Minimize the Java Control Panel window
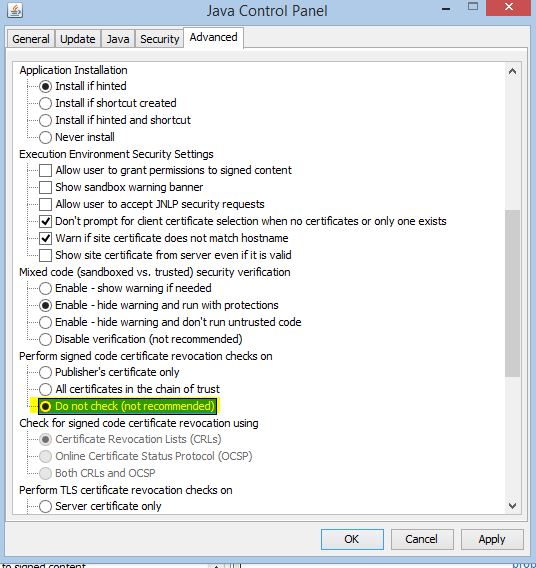 [446, 8]
